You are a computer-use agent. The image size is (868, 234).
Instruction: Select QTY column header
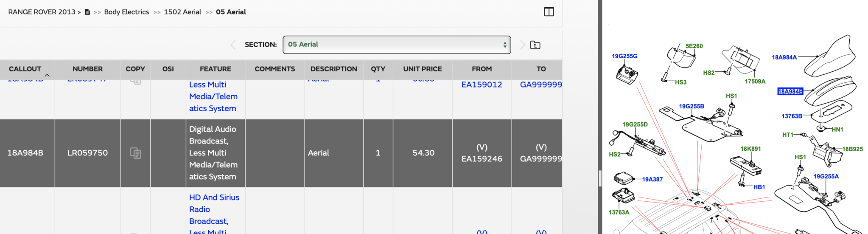(x=378, y=69)
